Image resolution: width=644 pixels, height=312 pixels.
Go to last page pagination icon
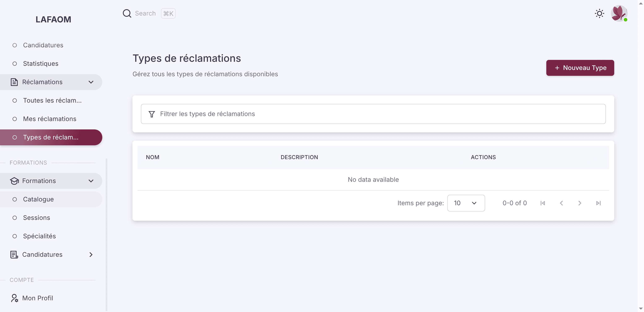[x=598, y=203]
